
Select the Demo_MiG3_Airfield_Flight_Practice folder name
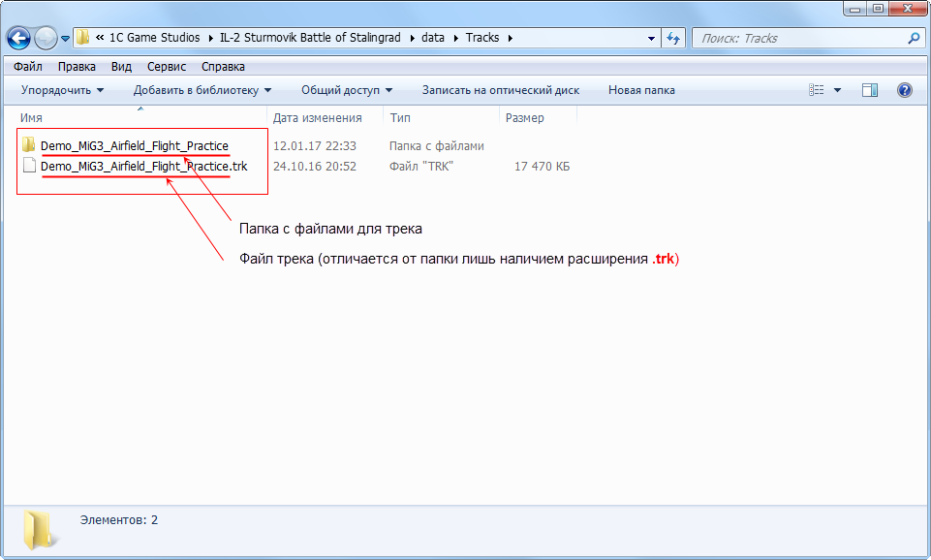pyautogui.click(x=135, y=145)
